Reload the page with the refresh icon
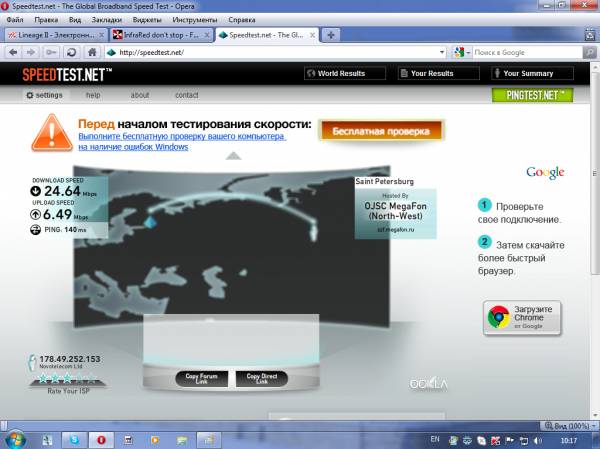 pos(71,52)
